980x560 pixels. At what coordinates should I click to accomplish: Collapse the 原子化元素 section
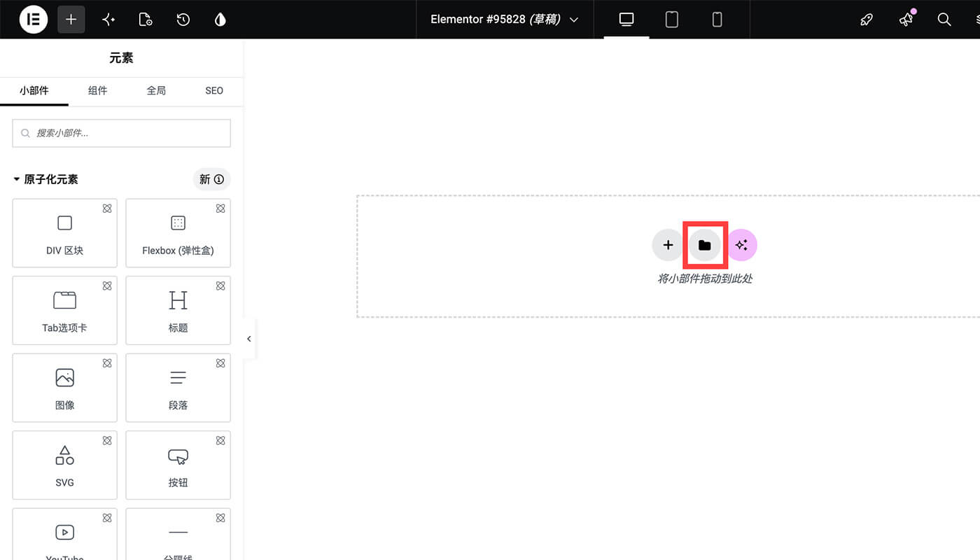(x=46, y=179)
